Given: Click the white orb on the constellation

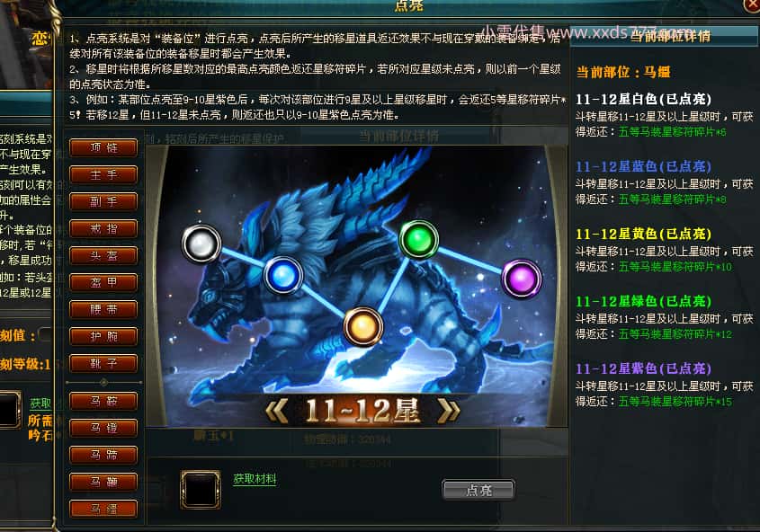Looking at the screenshot, I should [x=201, y=244].
